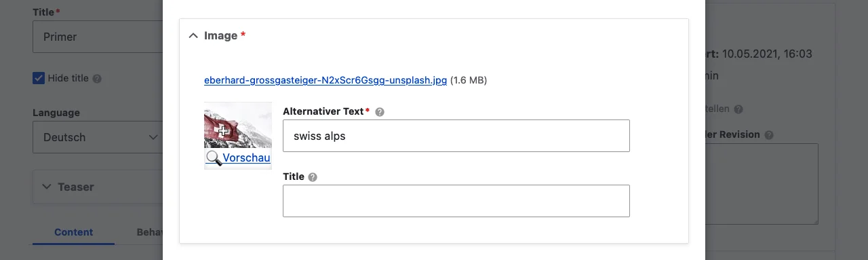The width and height of the screenshot is (868, 260).
Task: Focus the image Title input field
Action: (456, 201)
